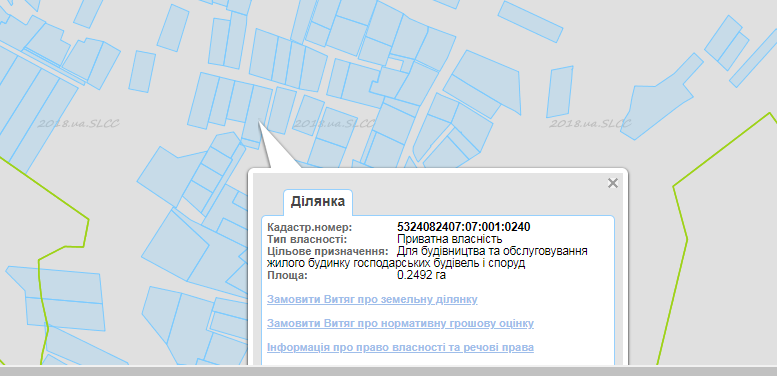Open Замовити Витяг про нормативну грошову оцінку

click(x=400, y=323)
